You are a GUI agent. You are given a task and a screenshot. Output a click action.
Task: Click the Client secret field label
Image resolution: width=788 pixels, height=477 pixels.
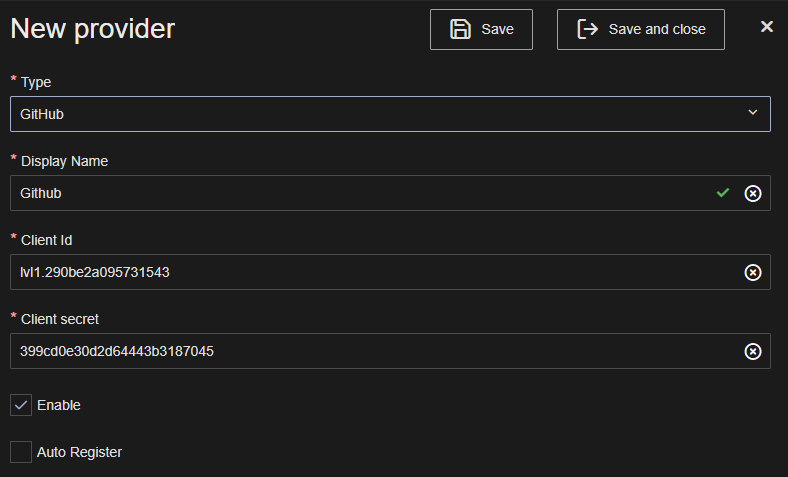point(60,319)
